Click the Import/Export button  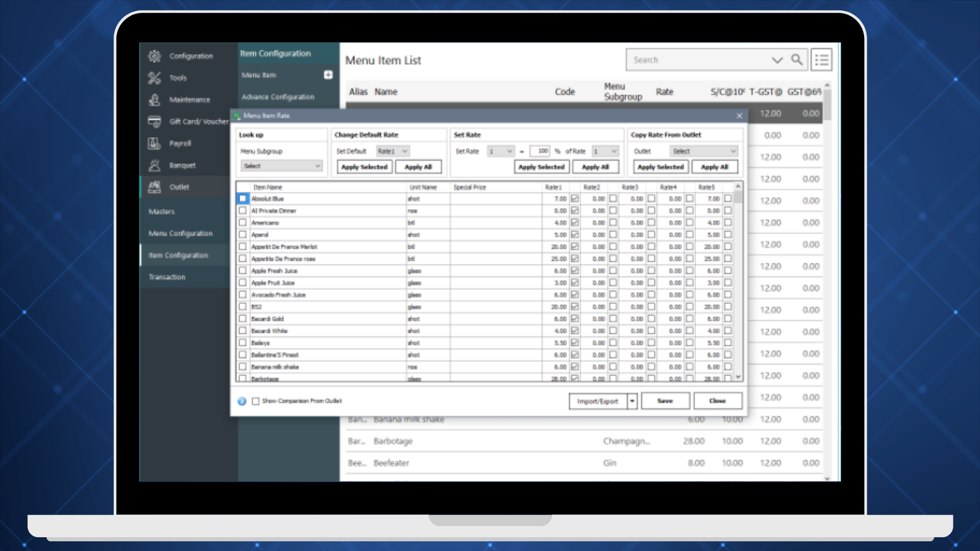(x=597, y=401)
